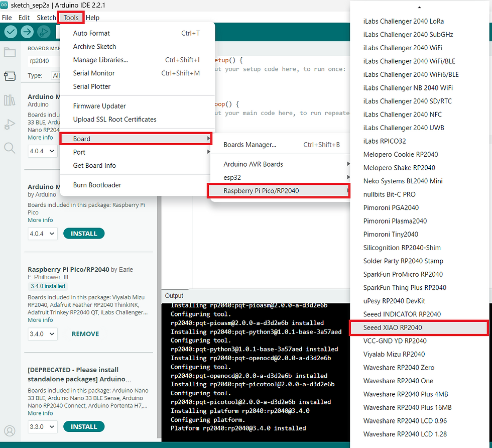
Task: Launch Serial Monitor from menu
Action: 137,73
